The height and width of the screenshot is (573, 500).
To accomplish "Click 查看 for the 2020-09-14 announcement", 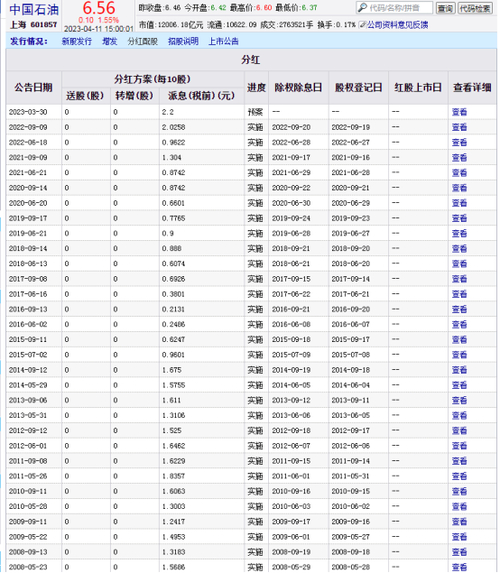I will pyautogui.click(x=459, y=188).
